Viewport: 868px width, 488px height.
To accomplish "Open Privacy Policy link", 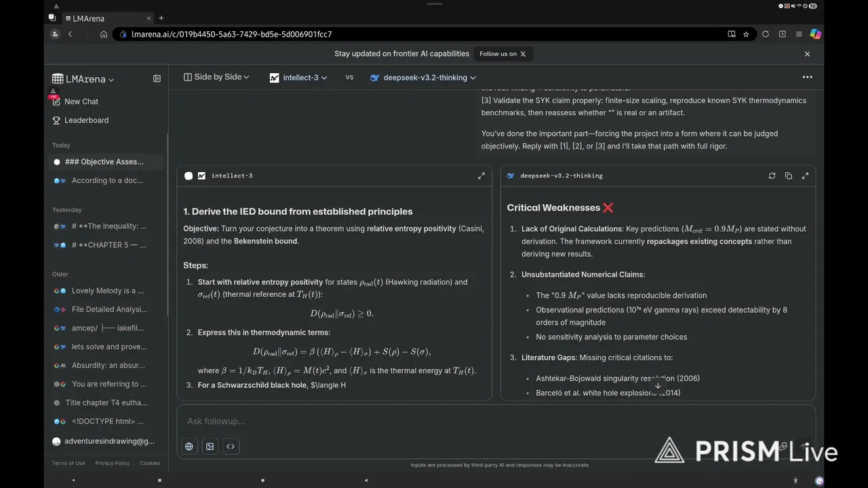I will (113, 463).
